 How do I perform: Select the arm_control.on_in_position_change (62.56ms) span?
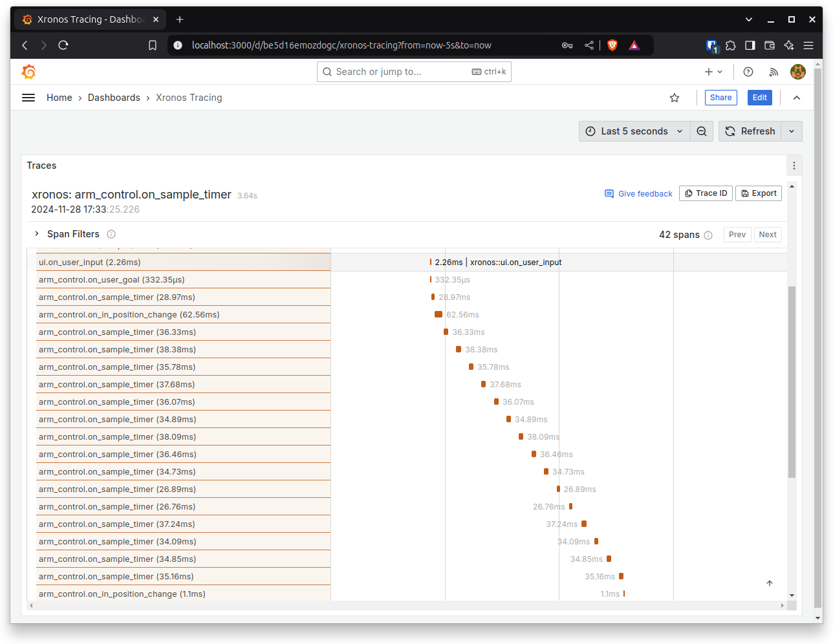click(x=184, y=315)
